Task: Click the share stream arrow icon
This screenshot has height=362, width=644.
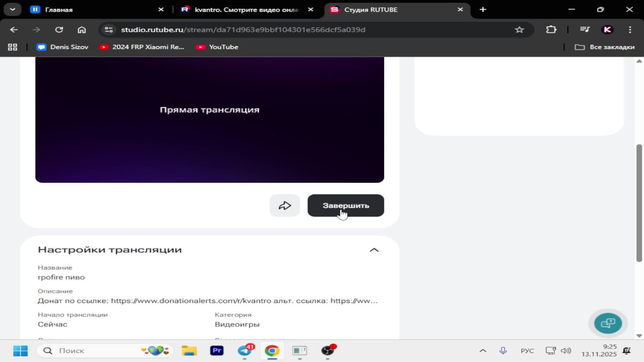Action: [x=284, y=205]
